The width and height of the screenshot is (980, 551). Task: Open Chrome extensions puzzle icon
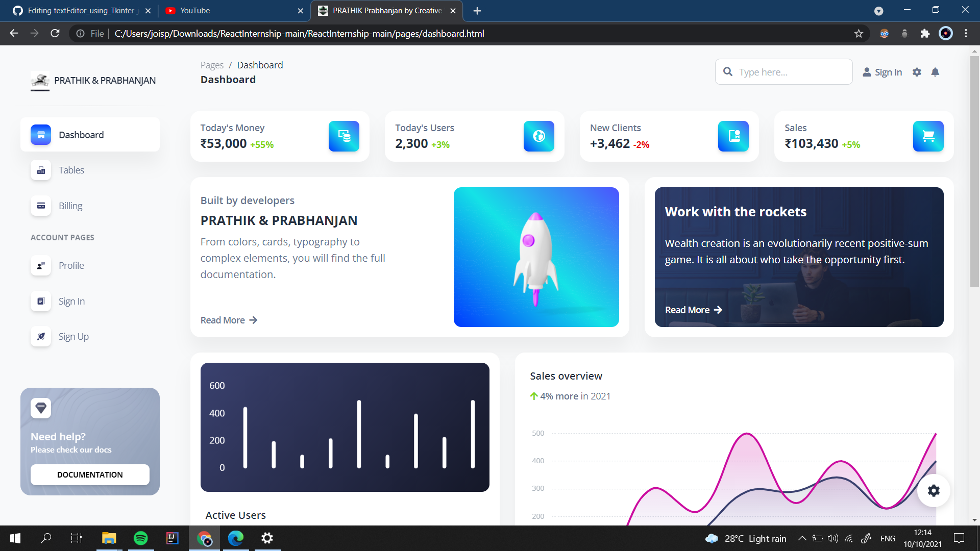point(925,34)
